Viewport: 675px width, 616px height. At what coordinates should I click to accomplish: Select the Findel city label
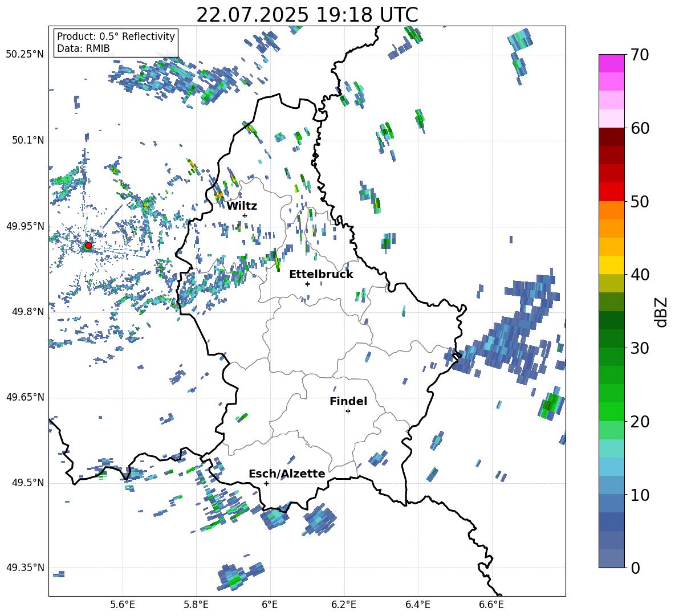click(348, 401)
